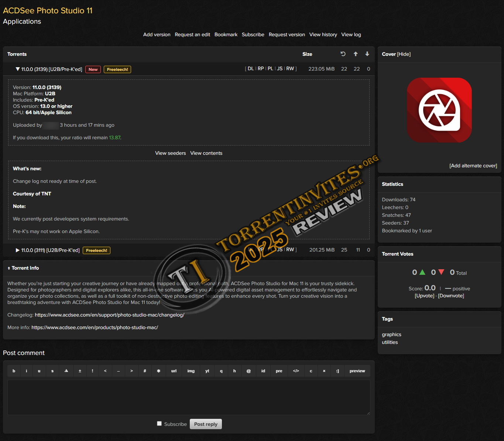The width and height of the screenshot is (504, 441).
Task: Collapse the 11.0.0 (3139) torrent details
Action: (x=17, y=69)
